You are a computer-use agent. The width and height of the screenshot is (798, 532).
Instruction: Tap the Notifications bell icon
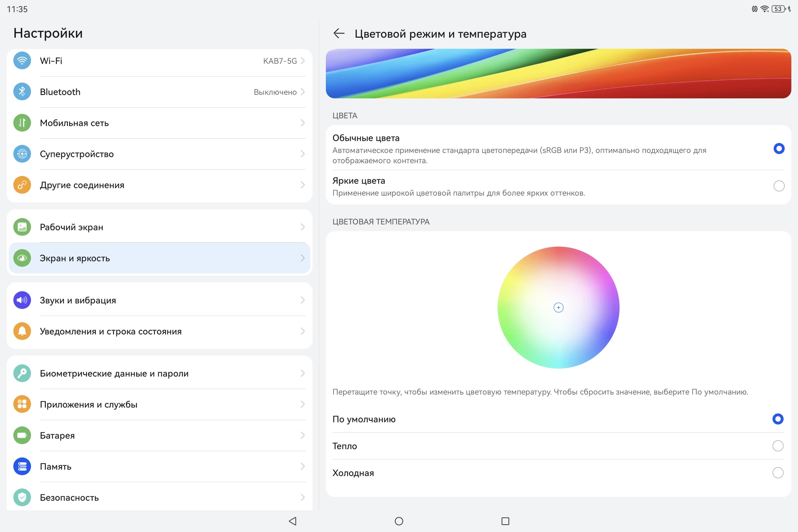[x=22, y=331]
